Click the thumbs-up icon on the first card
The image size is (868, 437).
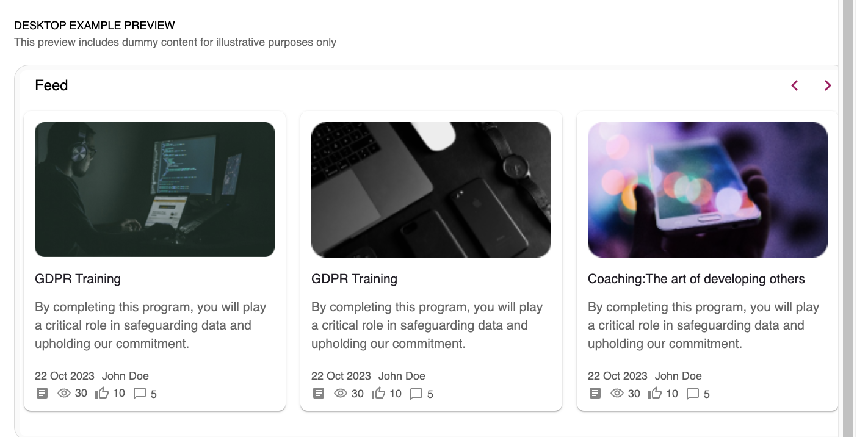(102, 393)
